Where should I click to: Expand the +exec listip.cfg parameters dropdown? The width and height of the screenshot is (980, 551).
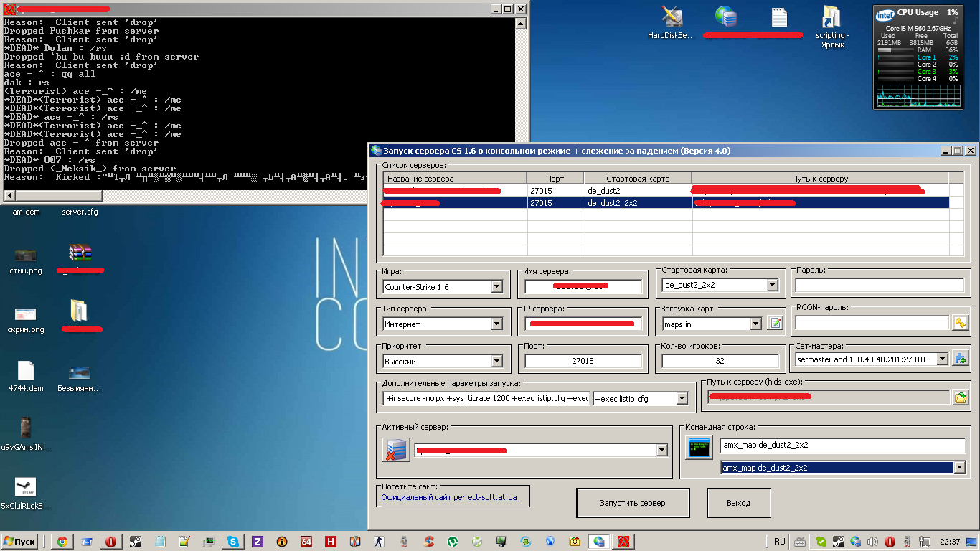click(682, 398)
